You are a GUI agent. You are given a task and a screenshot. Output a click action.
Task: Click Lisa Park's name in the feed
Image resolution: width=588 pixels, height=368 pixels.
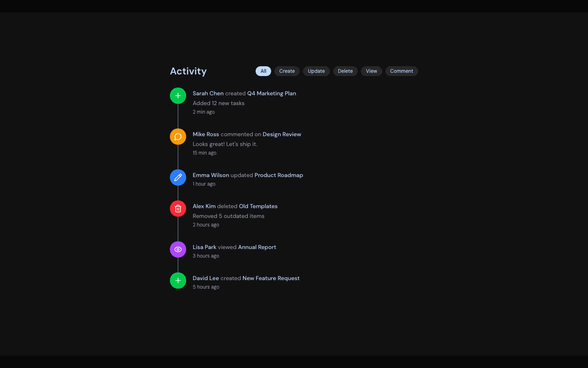pyautogui.click(x=205, y=247)
